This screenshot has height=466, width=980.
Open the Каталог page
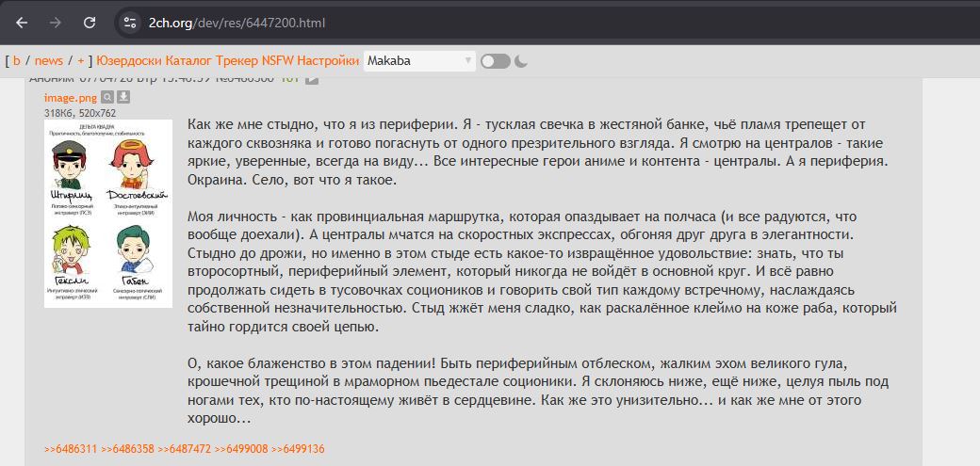pyautogui.click(x=188, y=60)
